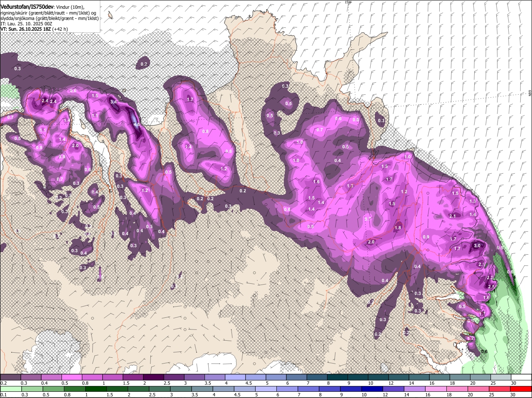Screen dimensions: 532x398
Task: Click the 16 label in the lower legend
Action: coord(428,395)
